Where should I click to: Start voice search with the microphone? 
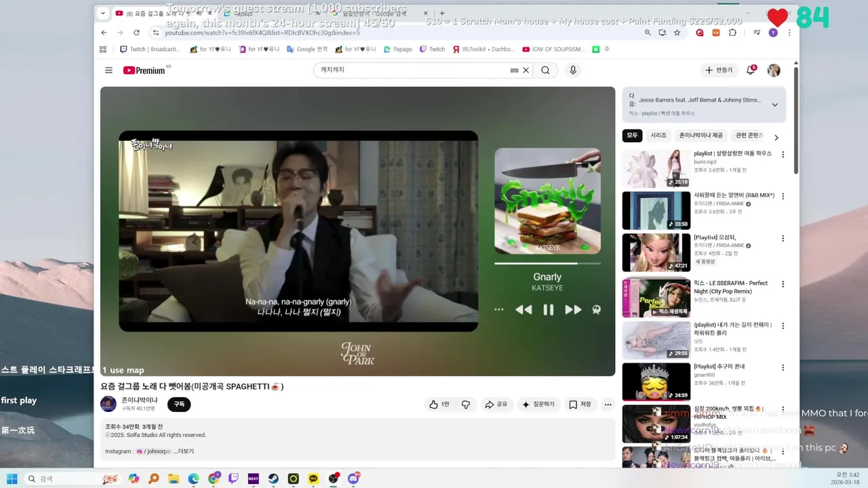point(573,70)
